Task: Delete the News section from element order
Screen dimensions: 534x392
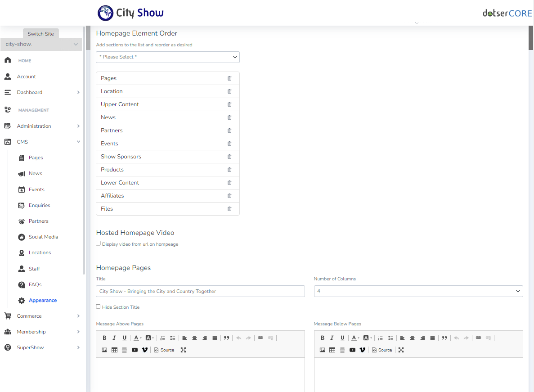Action: 229,117
